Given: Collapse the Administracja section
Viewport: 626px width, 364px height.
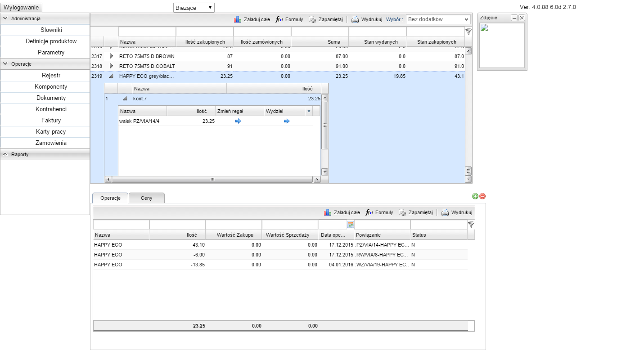Looking at the screenshot, I should click(x=5, y=19).
